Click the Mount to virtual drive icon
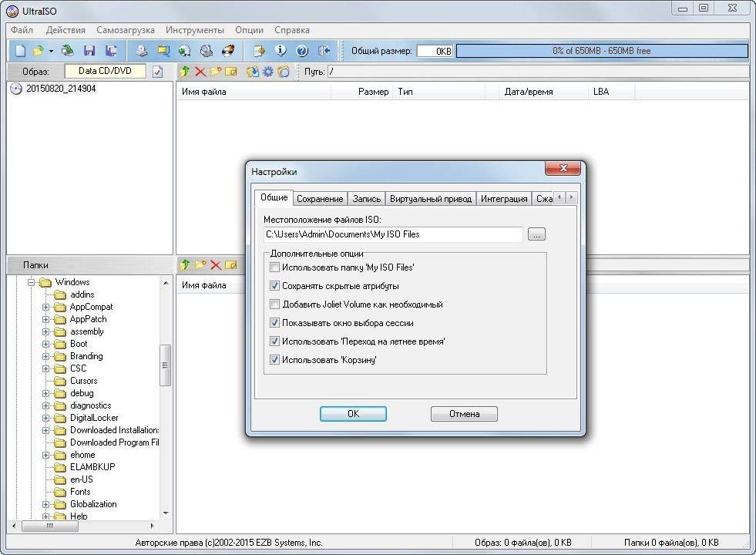This screenshot has height=555, width=756. coord(207,51)
